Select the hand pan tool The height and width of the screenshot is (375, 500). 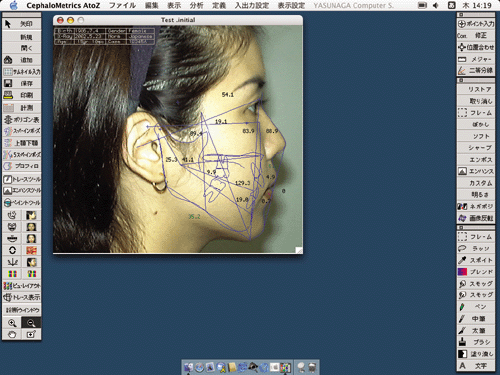pyautogui.click(x=12, y=334)
